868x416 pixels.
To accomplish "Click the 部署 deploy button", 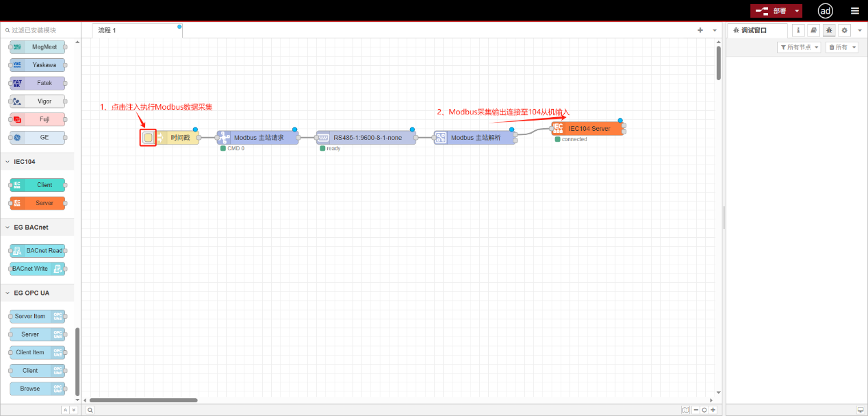I will [771, 11].
